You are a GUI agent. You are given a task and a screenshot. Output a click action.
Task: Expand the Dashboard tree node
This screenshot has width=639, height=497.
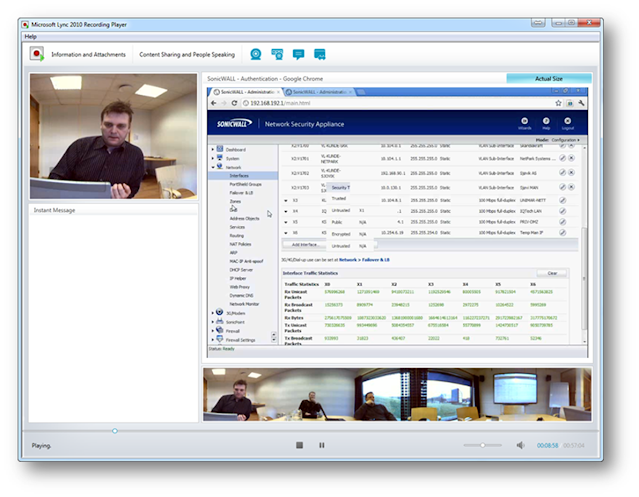pyautogui.click(x=213, y=150)
